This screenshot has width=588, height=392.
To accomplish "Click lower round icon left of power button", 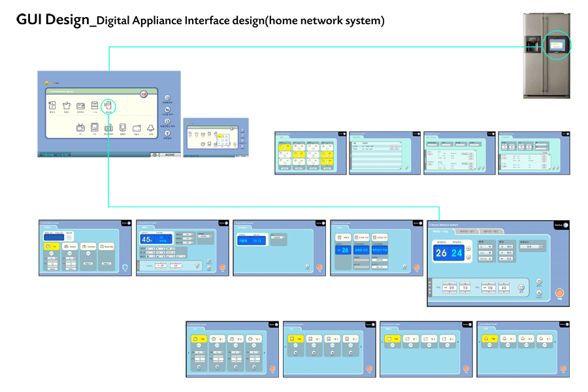I will coord(539,293).
